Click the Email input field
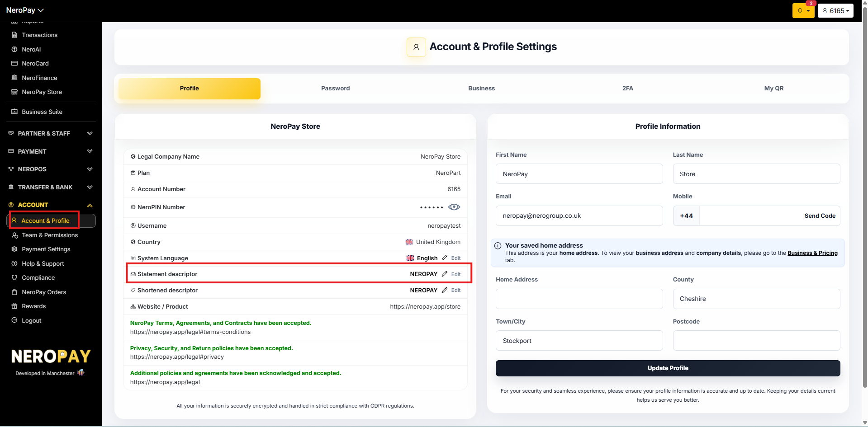This screenshot has height=427, width=868. click(x=579, y=216)
